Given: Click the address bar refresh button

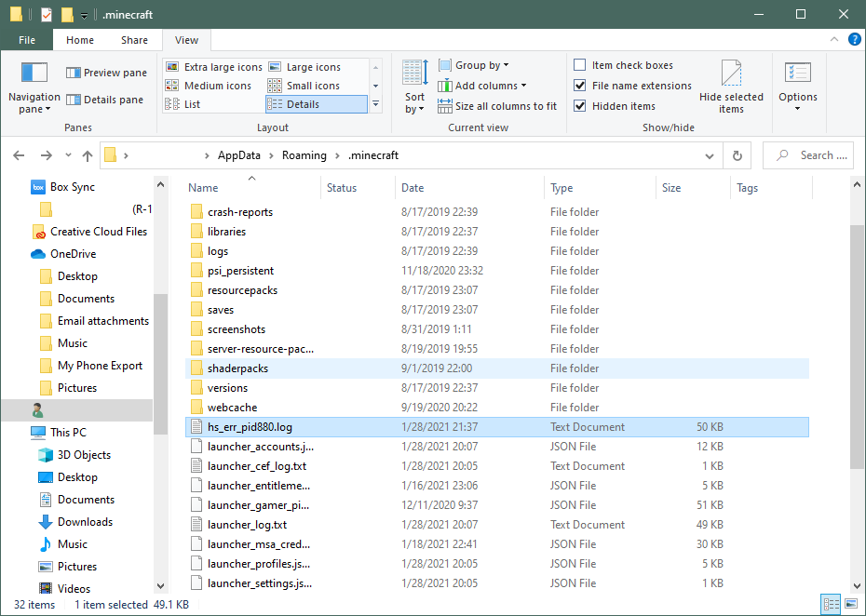Looking at the screenshot, I should pos(737,155).
